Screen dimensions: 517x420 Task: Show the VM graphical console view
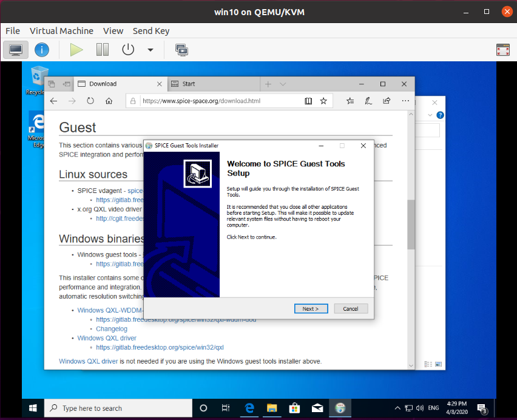point(16,50)
